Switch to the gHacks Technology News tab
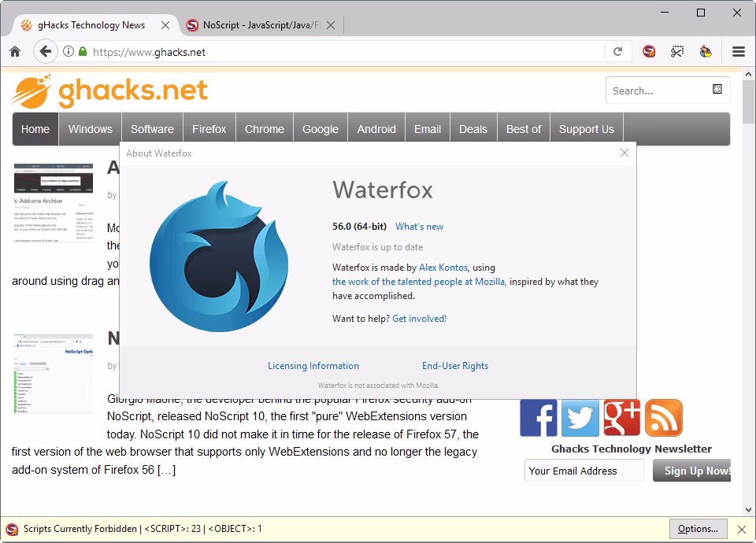This screenshot has height=543, width=756. tap(91, 25)
